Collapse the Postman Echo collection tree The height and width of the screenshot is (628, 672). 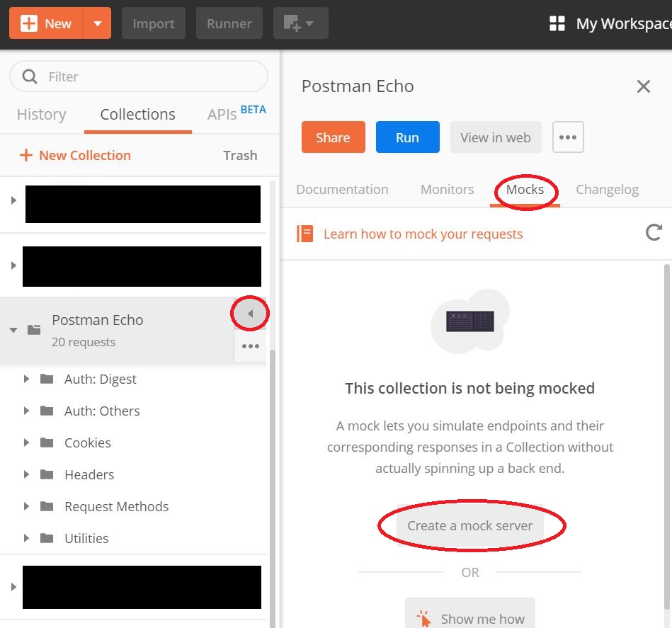(x=13, y=330)
